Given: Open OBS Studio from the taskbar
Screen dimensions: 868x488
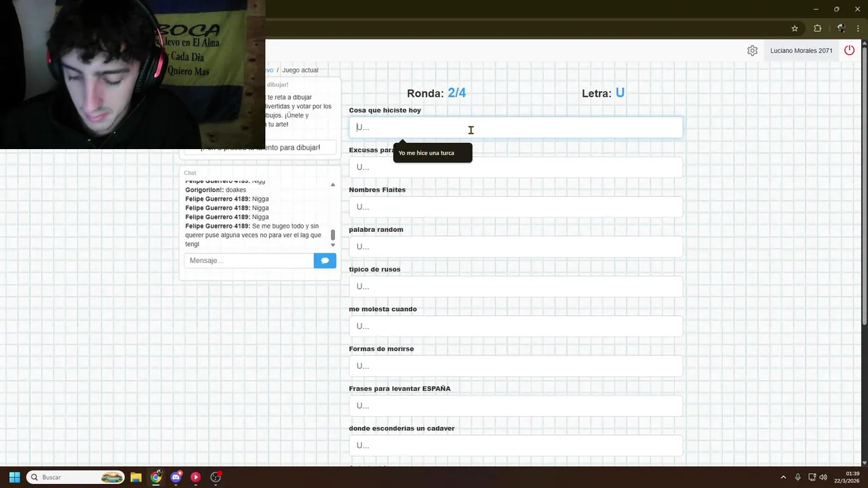Looking at the screenshot, I should click(216, 477).
